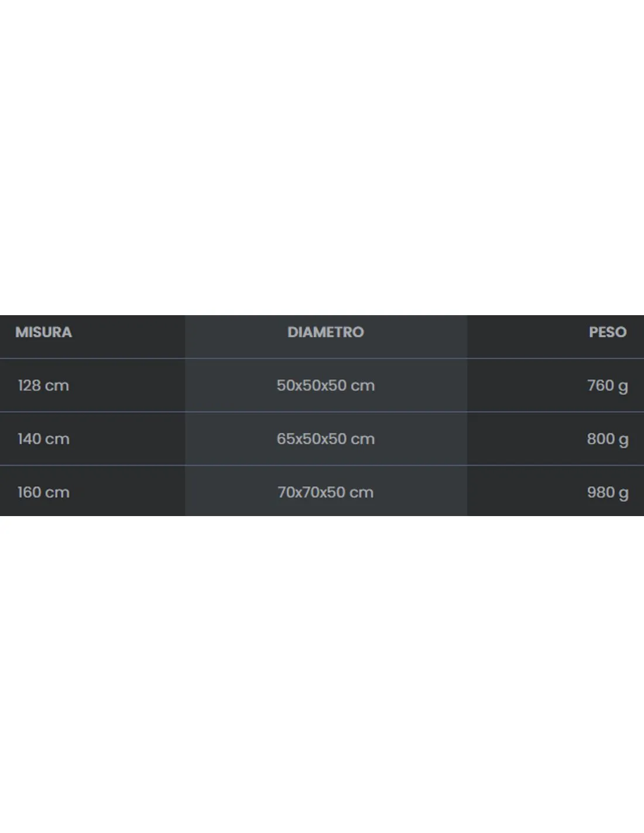The image size is (644, 833).
Task: Click the word cm after 160
Action: pos(57,493)
